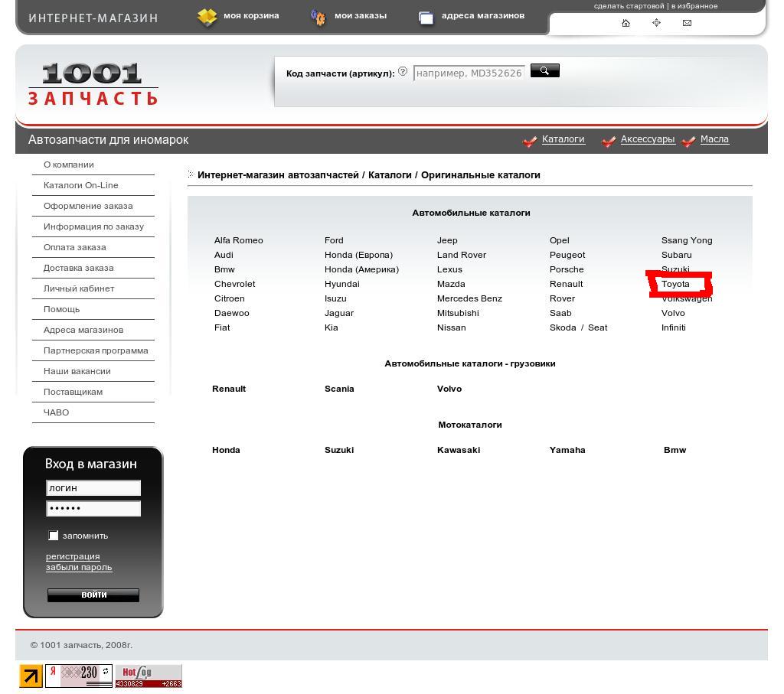Open the Toyota catalog link

(x=675, y=284)
